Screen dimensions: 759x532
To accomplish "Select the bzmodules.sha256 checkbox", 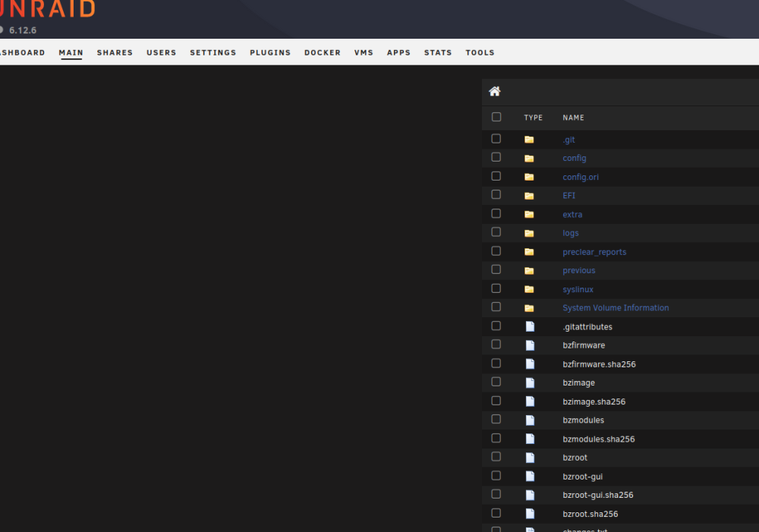I will click(496, 438).
